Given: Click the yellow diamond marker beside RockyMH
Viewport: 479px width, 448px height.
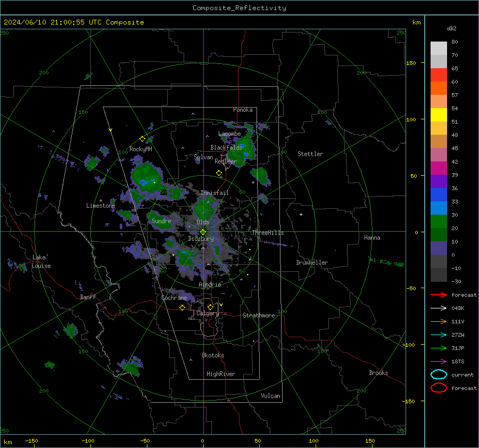Looking at the screenshot, I should pos(142,139).
